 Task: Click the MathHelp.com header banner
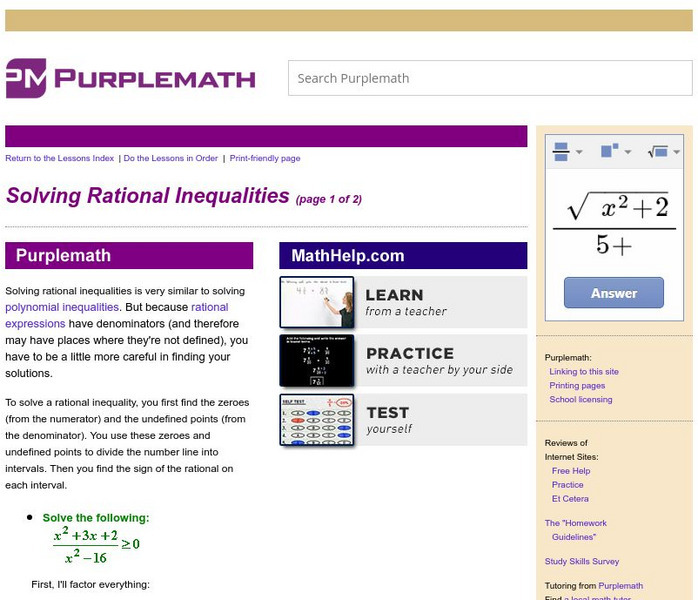[x=403, y=255]
